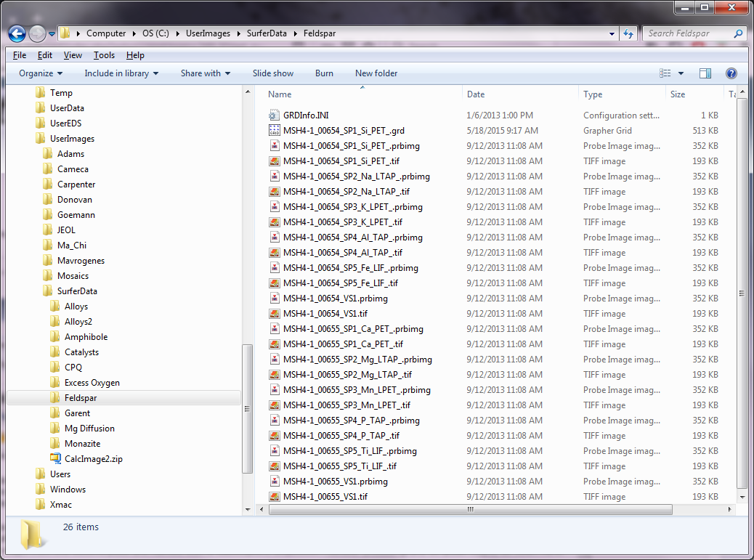Select the MSH4-1_00655_VS1.tif image icon
Image resolution: width=754 pixels, height=560 pixels.
coord(274,497)
